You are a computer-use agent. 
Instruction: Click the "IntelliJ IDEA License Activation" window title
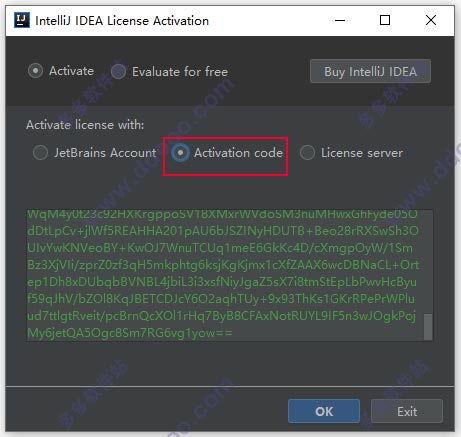[x=122, y=21]
